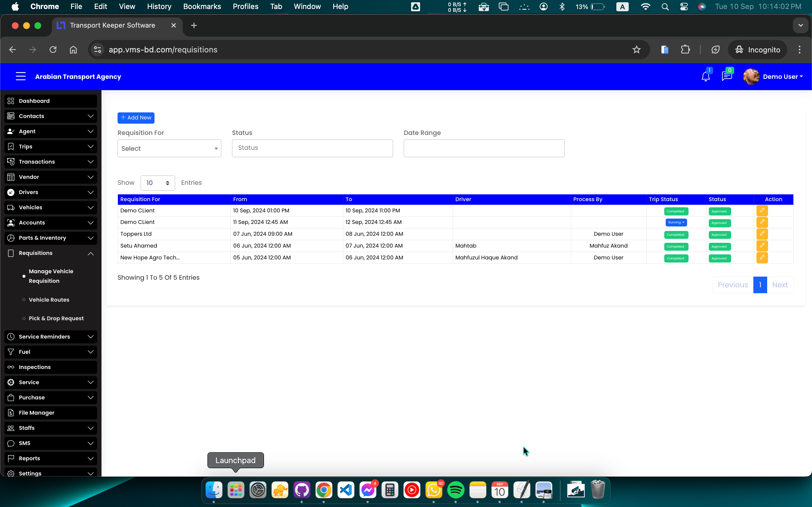Open Vehicle Routes submenu item
Viewport: 812px width, 507px height.
click(x=49, y=300)
